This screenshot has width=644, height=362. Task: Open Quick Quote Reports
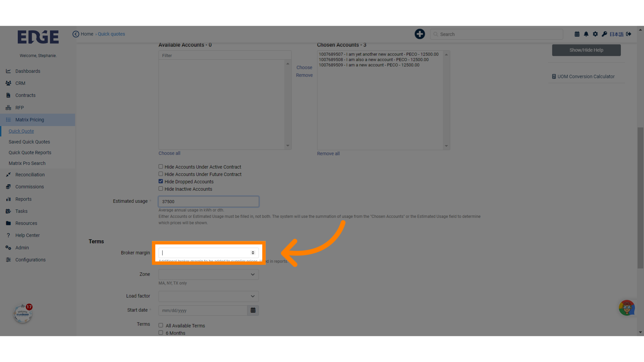tap(30, 153)
